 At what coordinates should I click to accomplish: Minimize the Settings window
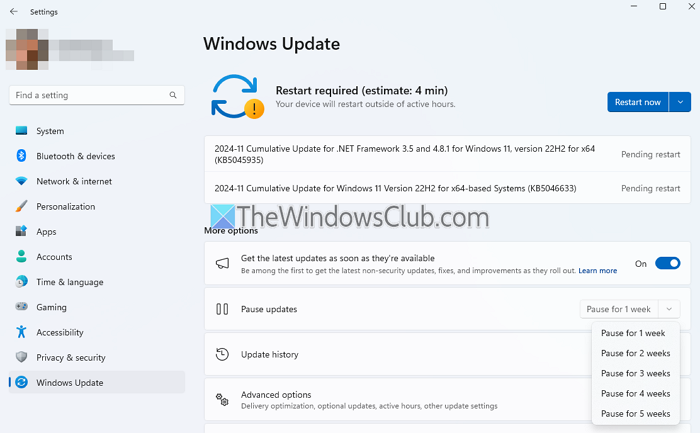[x=633, y=6]
